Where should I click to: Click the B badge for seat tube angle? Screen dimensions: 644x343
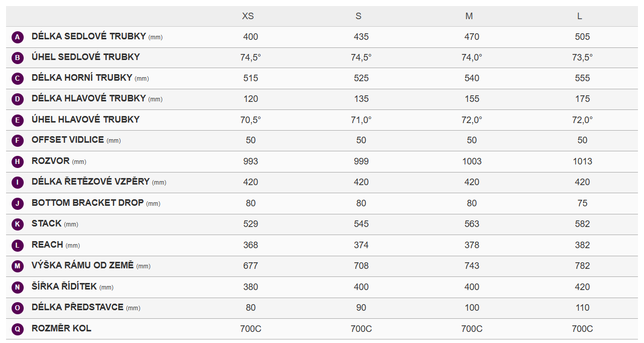point(18,58)
